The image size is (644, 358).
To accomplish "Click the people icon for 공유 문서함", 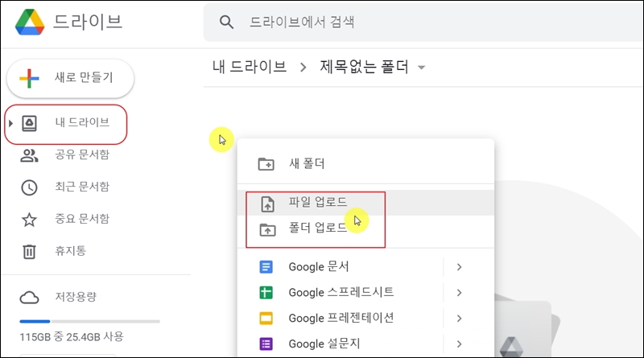I will pyautogui.click(x=29, y=155).
